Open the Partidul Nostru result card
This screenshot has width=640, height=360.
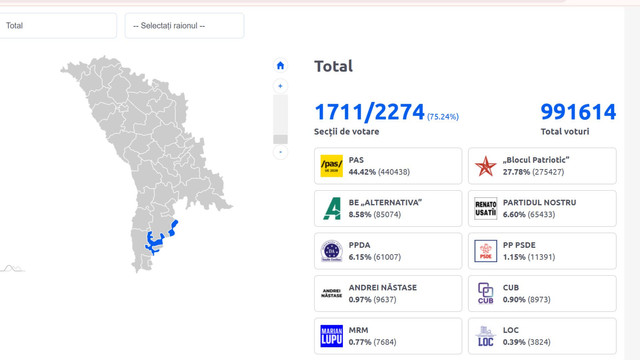(542, 209)
